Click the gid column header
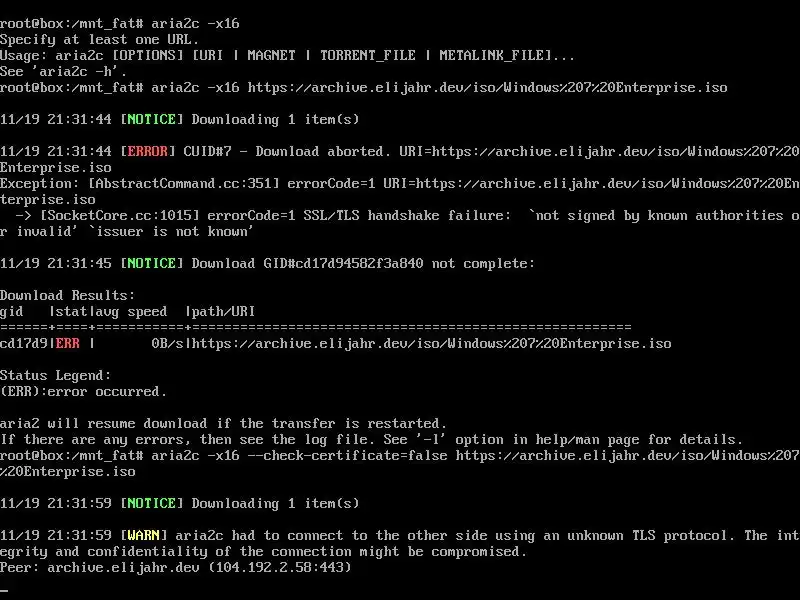 coord(12,311)
